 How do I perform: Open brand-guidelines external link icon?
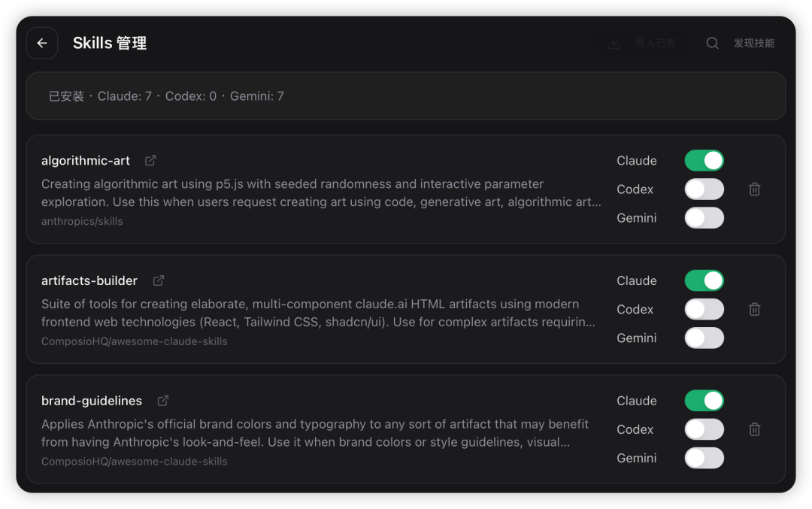click(163, 401)
